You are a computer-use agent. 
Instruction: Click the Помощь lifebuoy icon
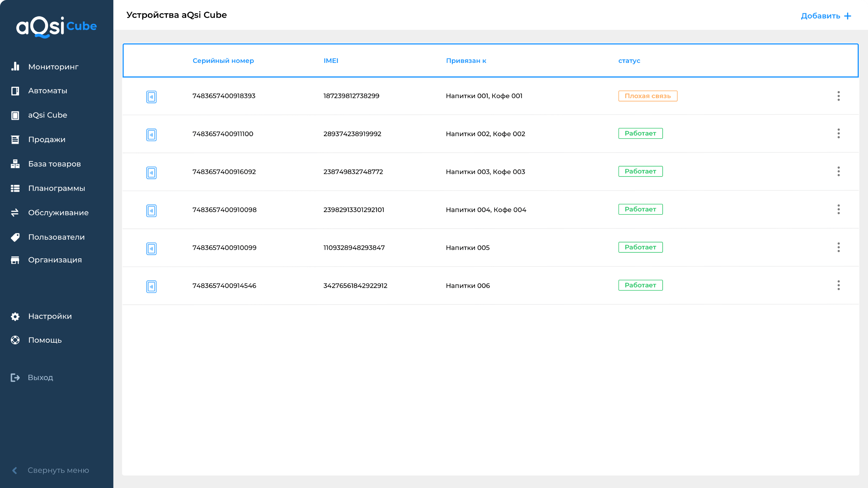point(15,340)
